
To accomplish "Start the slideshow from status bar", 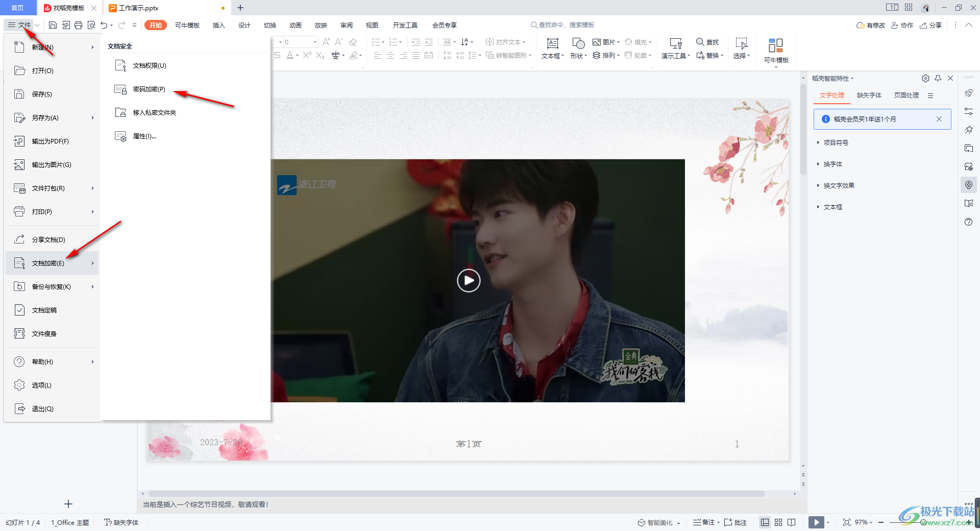I will coord(816,522).
